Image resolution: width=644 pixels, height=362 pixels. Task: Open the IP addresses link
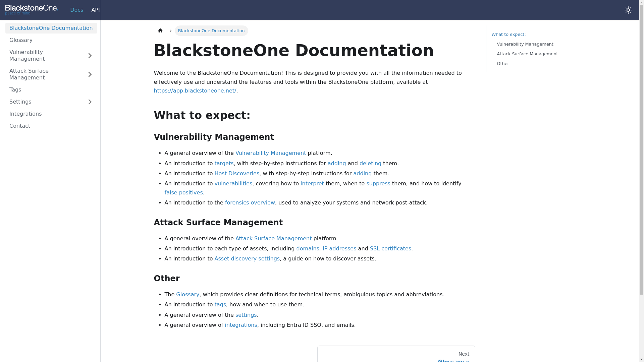pyautogui.click(x=339, y=249)
